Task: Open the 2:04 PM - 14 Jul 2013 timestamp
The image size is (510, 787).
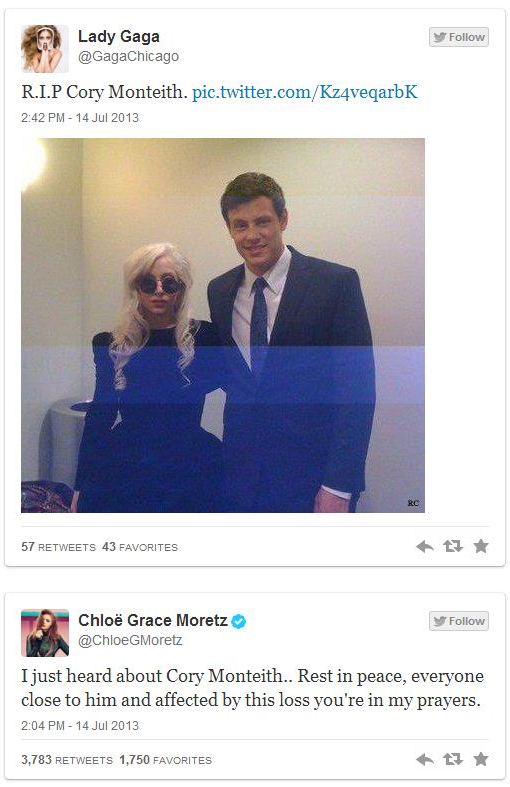Action: point(80,726)
